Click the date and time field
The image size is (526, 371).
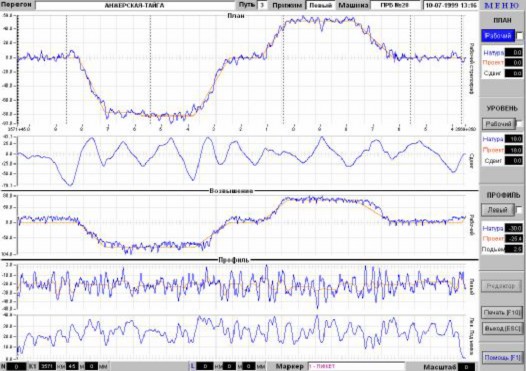pos(451,5)
